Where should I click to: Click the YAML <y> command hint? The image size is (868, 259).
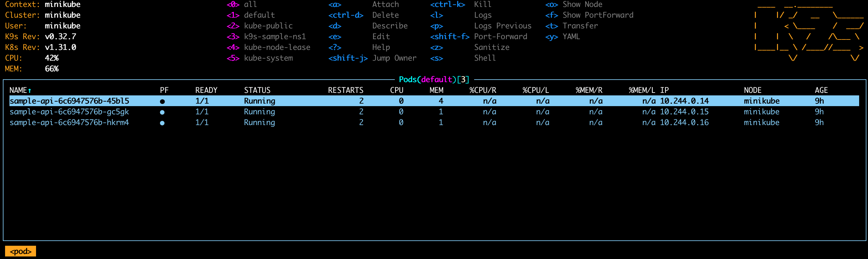(562, 37)
